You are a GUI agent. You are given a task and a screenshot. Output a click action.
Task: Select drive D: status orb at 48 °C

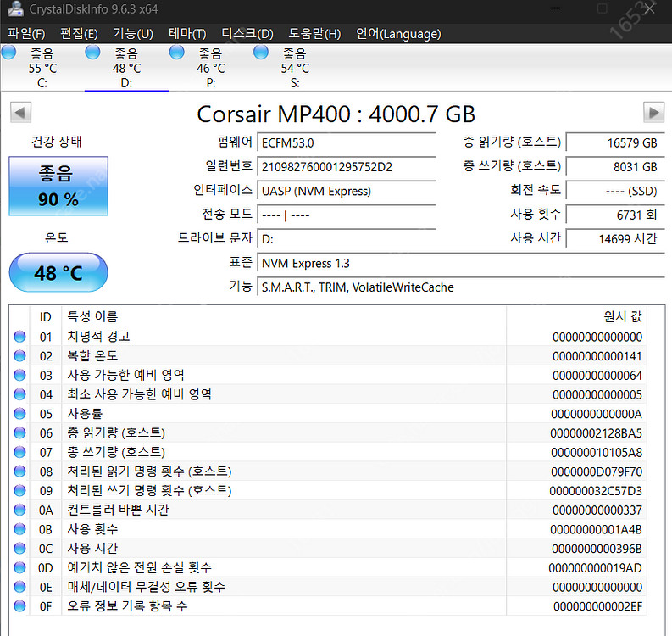coord(92,52)
